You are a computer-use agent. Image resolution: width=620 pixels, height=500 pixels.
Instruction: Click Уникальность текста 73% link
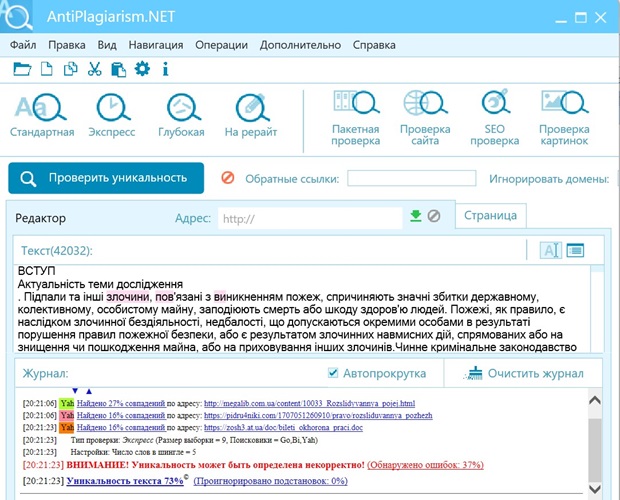[125, 481]
